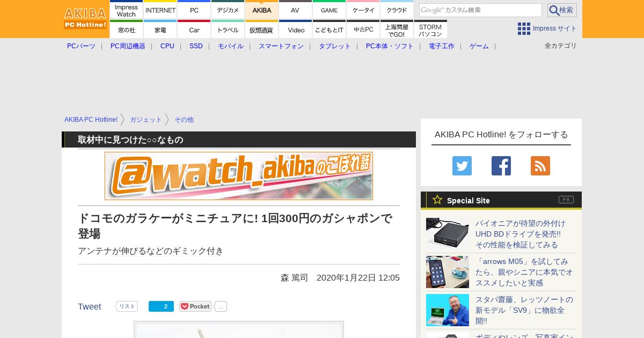This screenshot has height=338, width=644.
Task: Open the 窓の杜 tab
Action: 126,30
